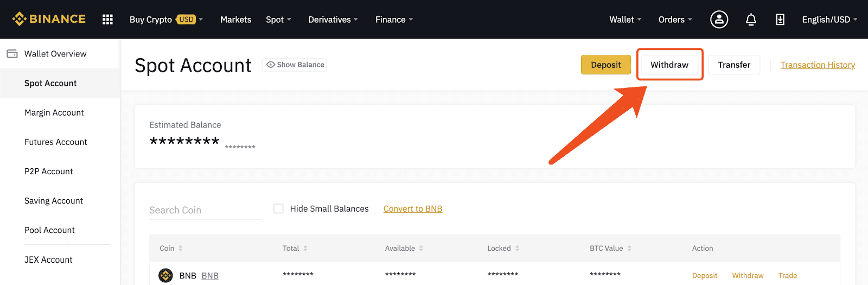Sort by the Available column arrows
The width and height of the screenshot is (868, 285).
point(421,248)
